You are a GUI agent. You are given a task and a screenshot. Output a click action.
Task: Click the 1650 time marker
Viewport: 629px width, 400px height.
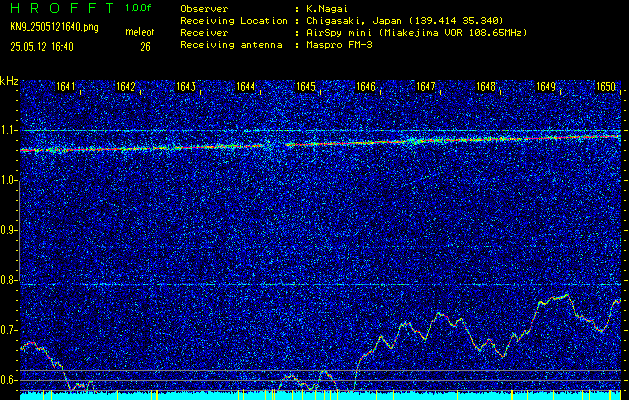point(606,87)
